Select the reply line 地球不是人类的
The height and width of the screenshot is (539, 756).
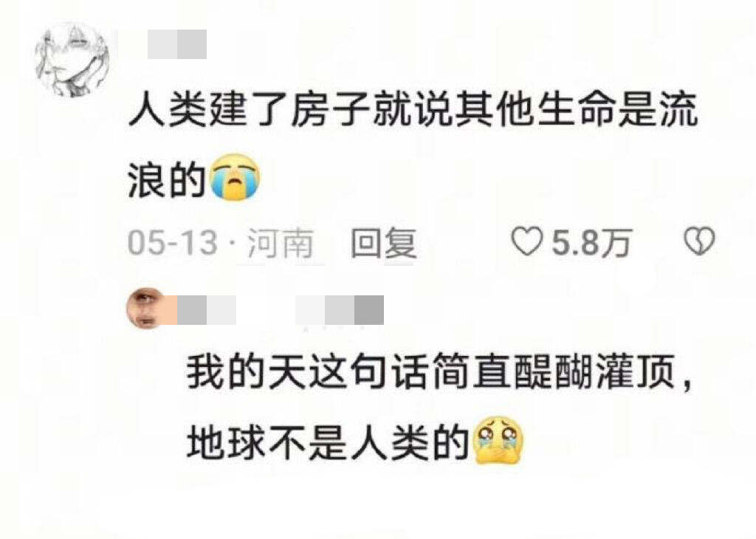pos(329,441)
